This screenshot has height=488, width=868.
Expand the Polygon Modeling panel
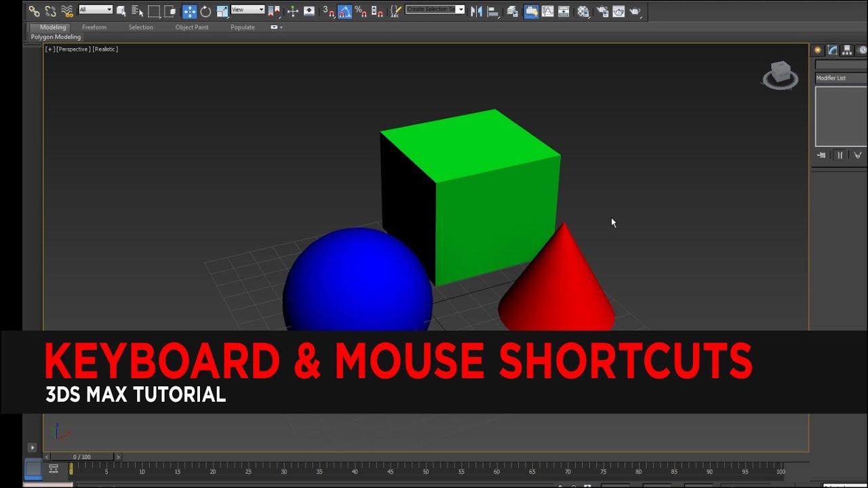pos(56,37)
